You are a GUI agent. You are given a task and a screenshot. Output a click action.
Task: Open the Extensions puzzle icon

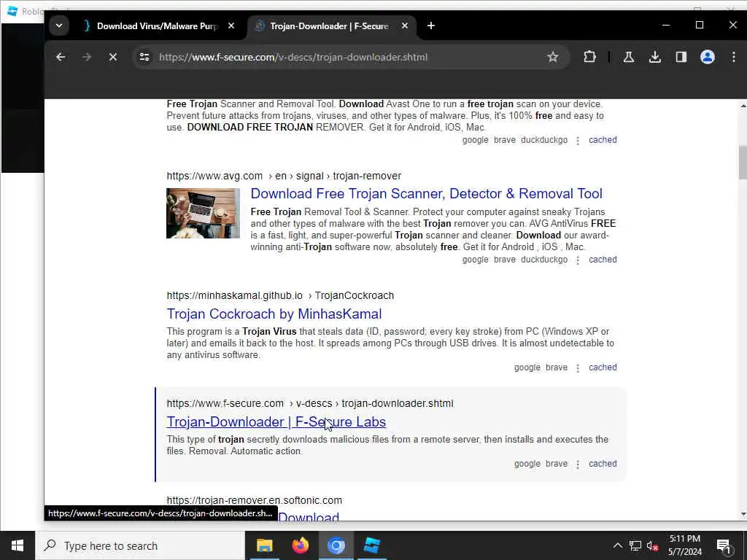click(x=589, y=57)
